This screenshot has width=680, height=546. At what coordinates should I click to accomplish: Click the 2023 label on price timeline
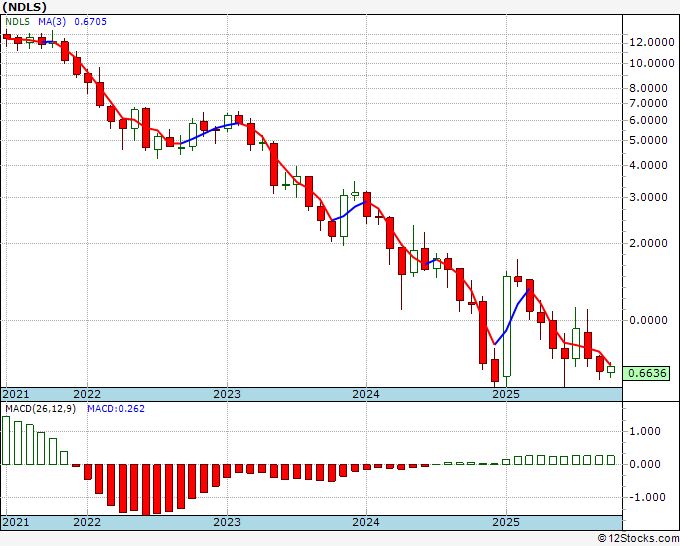pyautogui.click(x=227, y=394)
